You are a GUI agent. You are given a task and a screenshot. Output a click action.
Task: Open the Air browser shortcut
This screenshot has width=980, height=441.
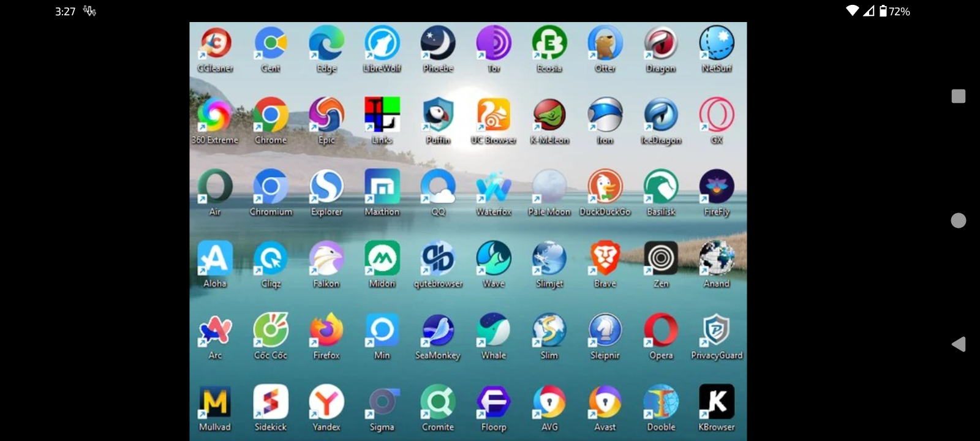pos(215,186)
